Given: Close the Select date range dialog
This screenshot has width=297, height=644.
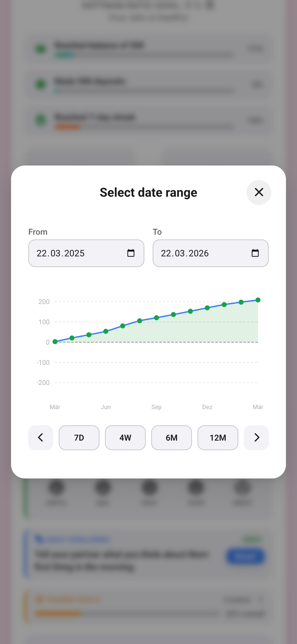Looking at the screenshot, I should (x=259, y=192).
